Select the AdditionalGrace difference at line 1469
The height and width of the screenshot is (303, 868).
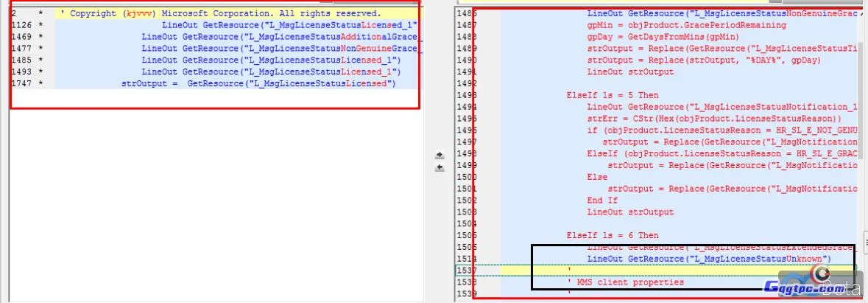281,37
